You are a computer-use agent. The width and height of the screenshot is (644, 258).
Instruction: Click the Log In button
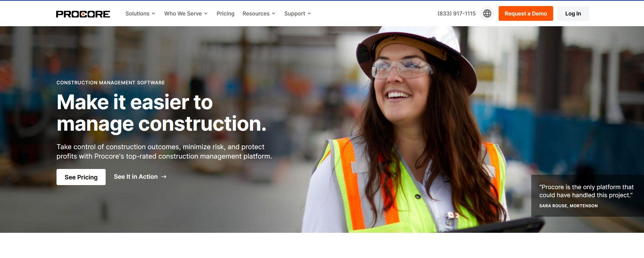[573, 13]
